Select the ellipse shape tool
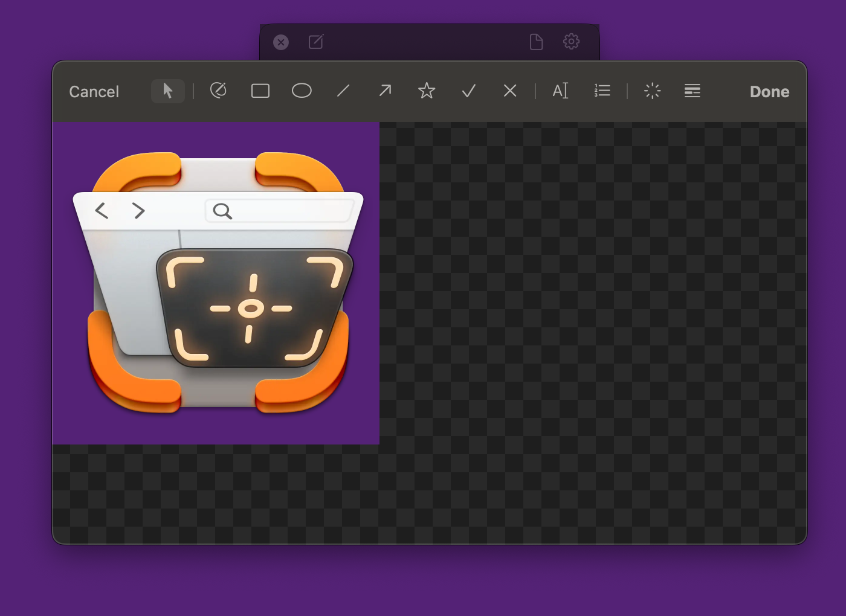 [x=302, y=91]
